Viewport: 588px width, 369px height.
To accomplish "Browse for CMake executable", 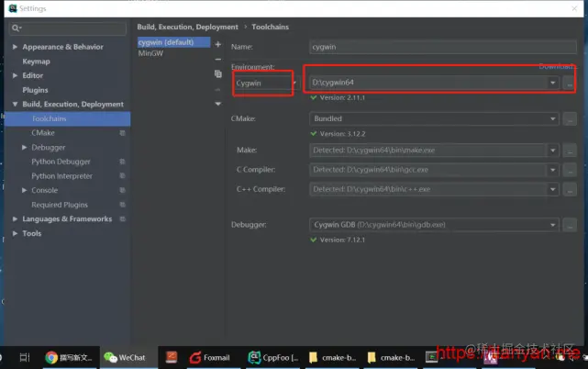I will [570, 119].
